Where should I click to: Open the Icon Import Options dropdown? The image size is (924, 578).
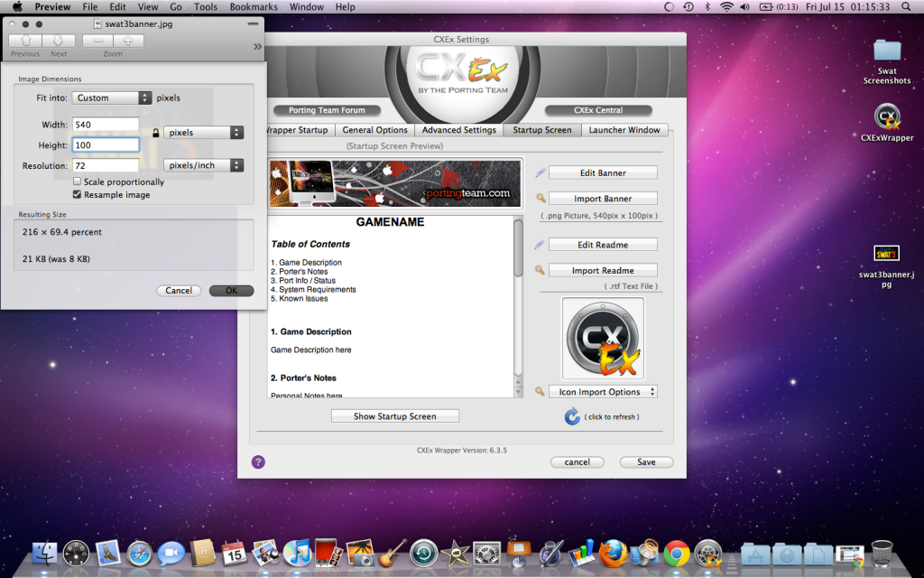(x=603, y=392)
